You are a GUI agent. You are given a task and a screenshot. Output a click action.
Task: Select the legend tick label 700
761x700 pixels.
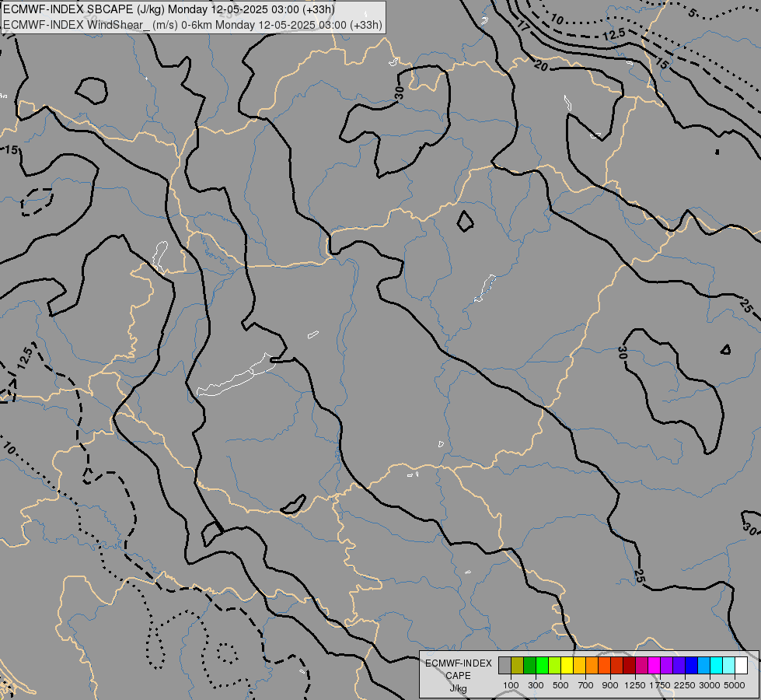[x=586, y=685]
